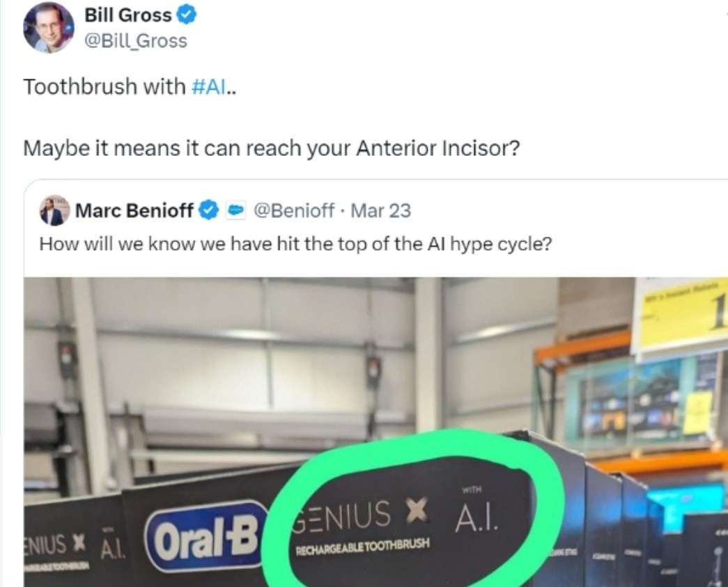Open Bill Gross display name

point(127,15)
